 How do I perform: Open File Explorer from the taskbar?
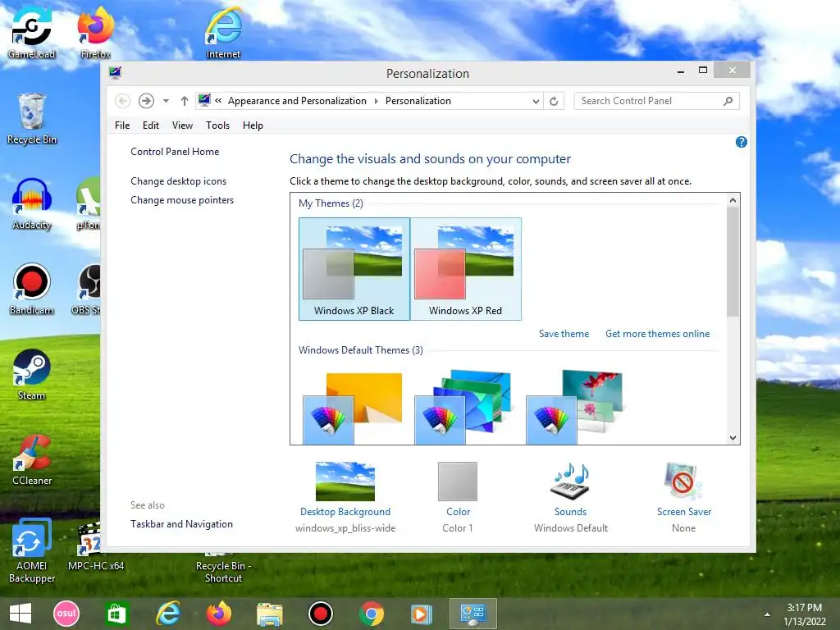pos(269,614)
